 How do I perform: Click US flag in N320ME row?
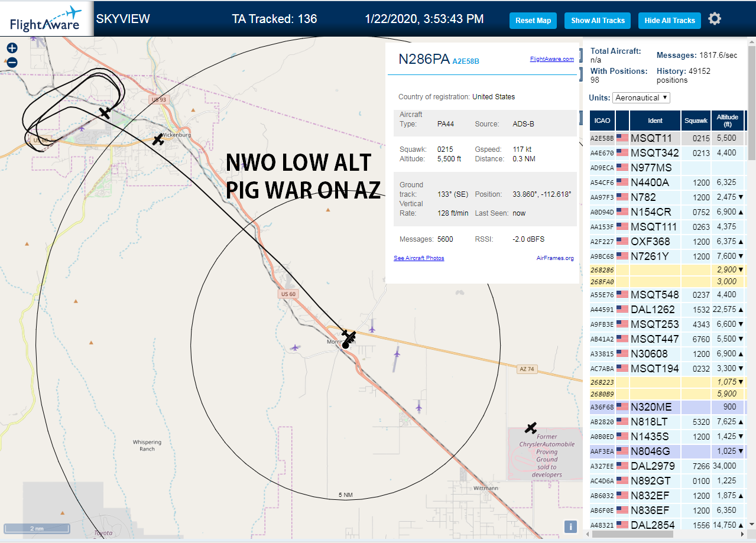[x=622, y=407]
